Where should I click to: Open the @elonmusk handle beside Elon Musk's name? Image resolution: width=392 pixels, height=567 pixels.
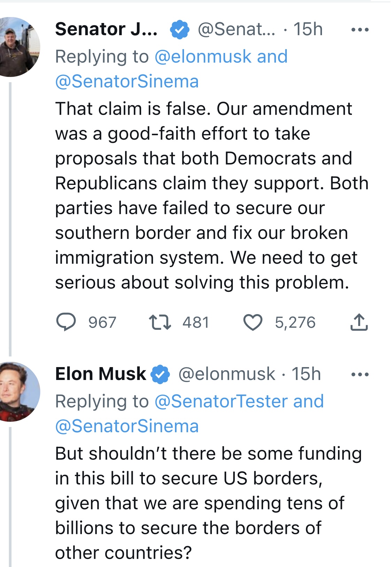tap(226, 374)
